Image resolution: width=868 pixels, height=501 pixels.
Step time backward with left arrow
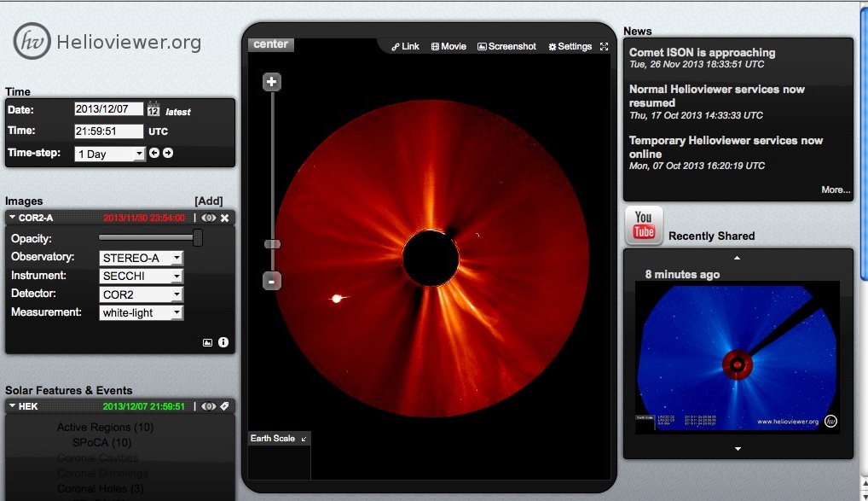(154, 153)
